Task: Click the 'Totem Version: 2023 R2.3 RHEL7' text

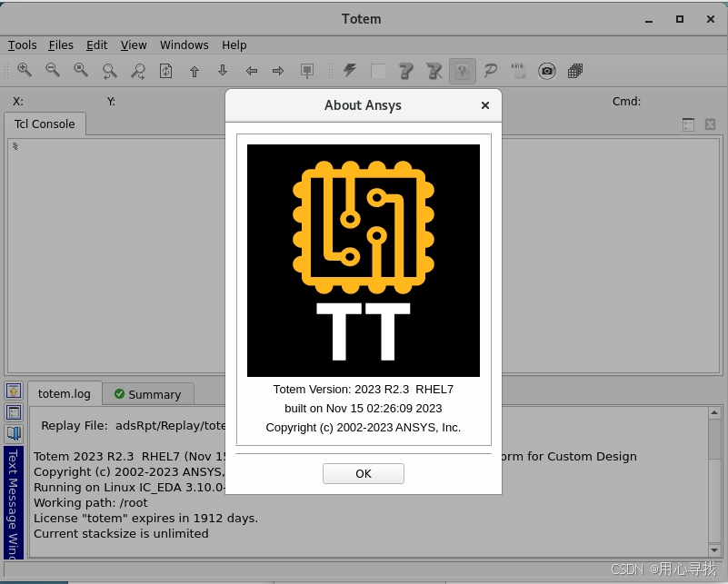Action: (364, 389)
